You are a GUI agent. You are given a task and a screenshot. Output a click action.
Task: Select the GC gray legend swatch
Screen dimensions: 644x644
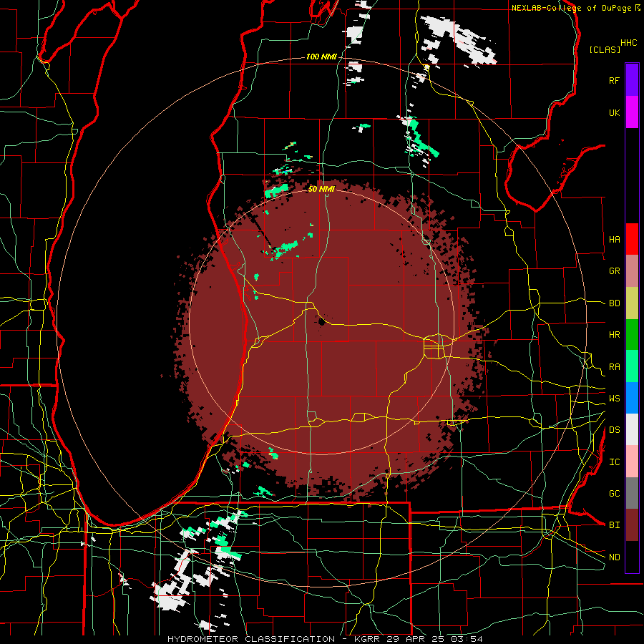[632, 493]
